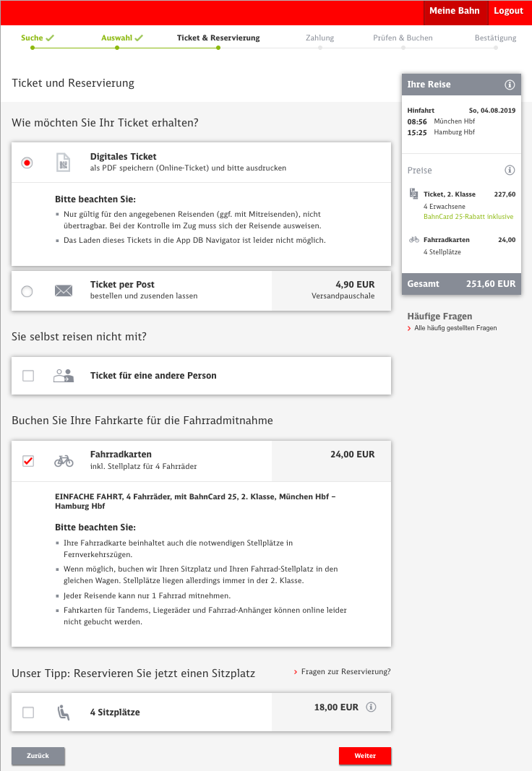Go back to the Suche step

(x=32, y=38)
